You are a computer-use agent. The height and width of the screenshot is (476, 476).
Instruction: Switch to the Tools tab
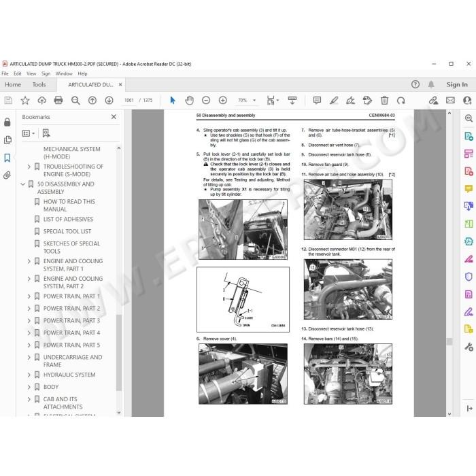[x=39, y=85]
